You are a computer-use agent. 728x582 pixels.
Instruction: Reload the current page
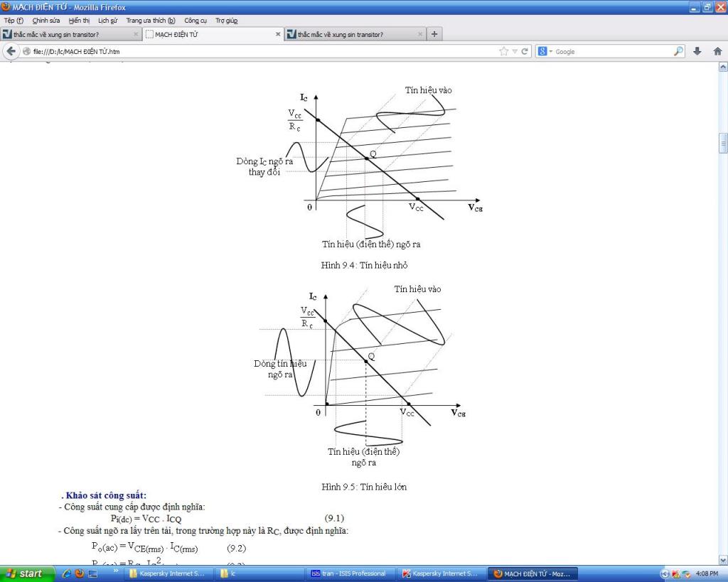point(525,51)
